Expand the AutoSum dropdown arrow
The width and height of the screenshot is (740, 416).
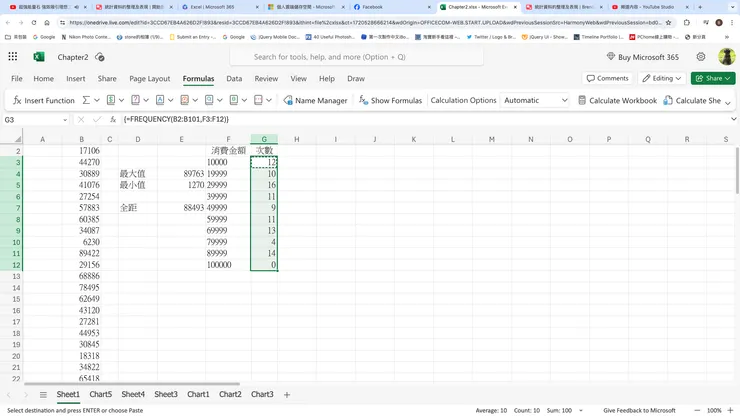[x=97, y=100]
